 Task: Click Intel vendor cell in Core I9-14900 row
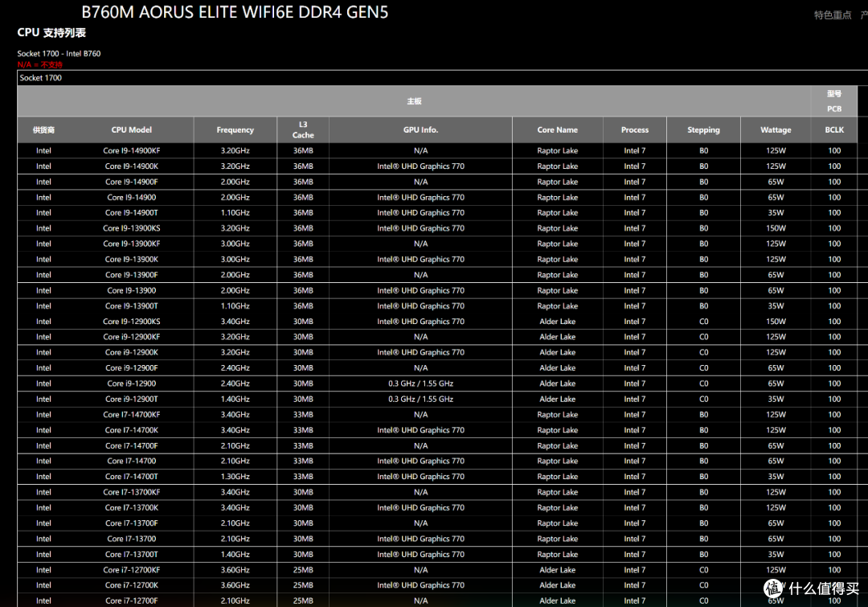pos(43,197)
